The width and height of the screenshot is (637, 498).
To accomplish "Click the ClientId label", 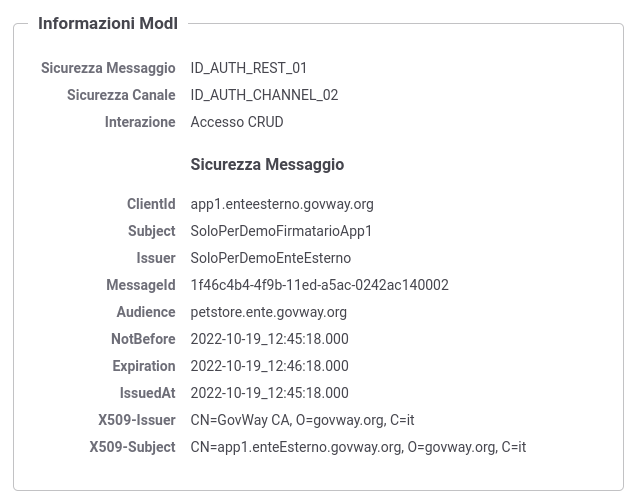I will tap(151, 204).
